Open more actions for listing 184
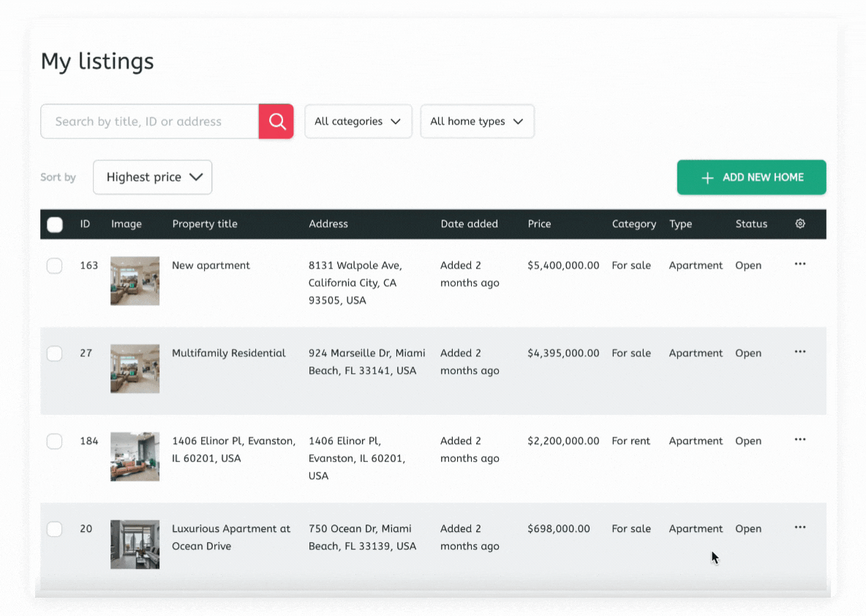866x616 pixels. (x=800, y=440)
